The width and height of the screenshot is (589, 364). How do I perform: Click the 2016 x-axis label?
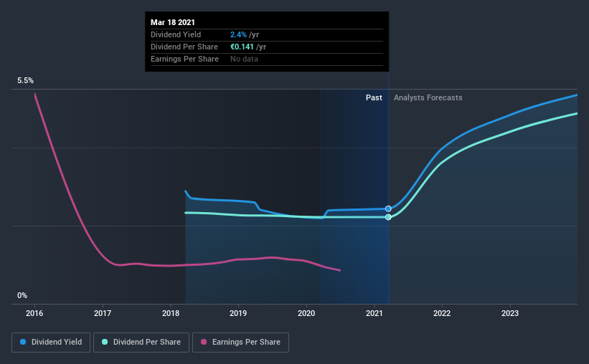click(x=34, y=313)
